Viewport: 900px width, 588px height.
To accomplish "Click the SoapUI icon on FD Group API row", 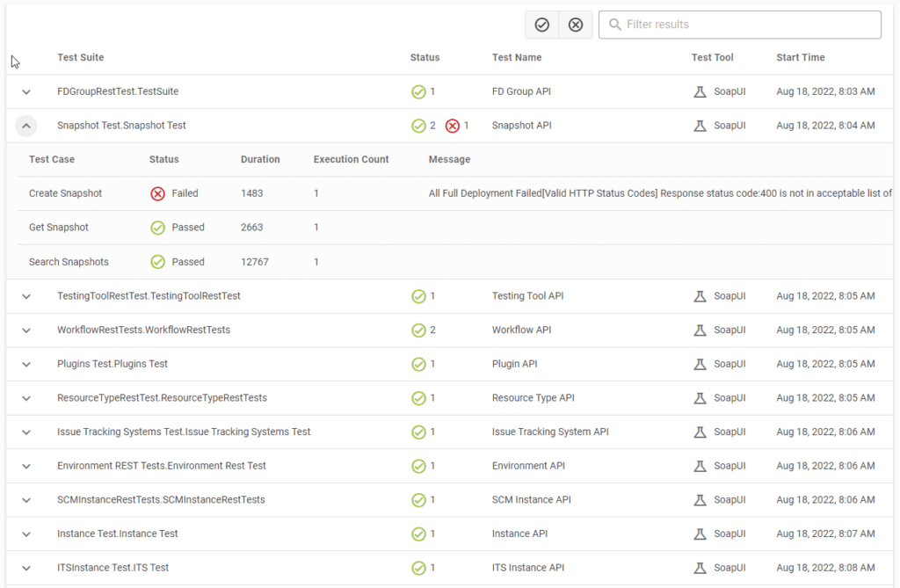I will tap(700, 91).
